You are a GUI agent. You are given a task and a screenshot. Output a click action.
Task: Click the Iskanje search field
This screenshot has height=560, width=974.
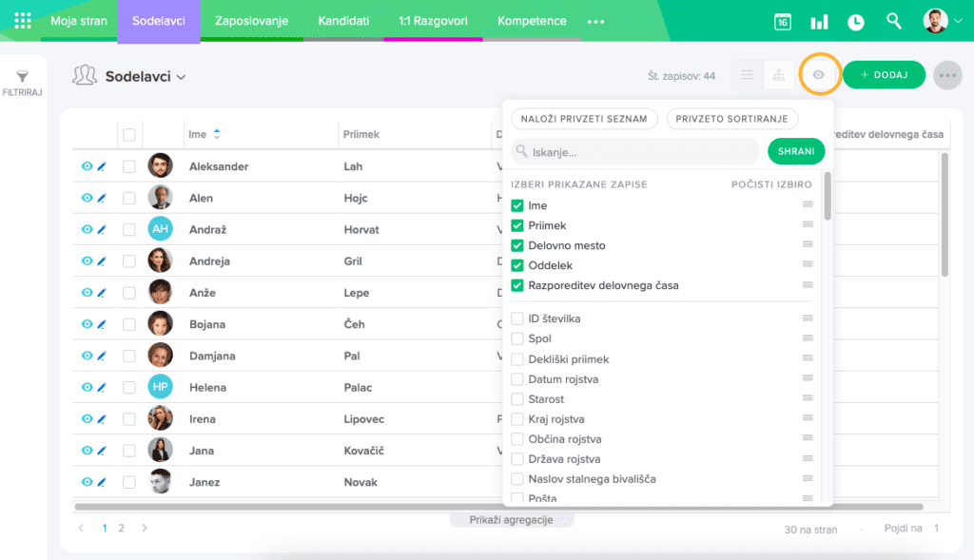pos(637,151)
